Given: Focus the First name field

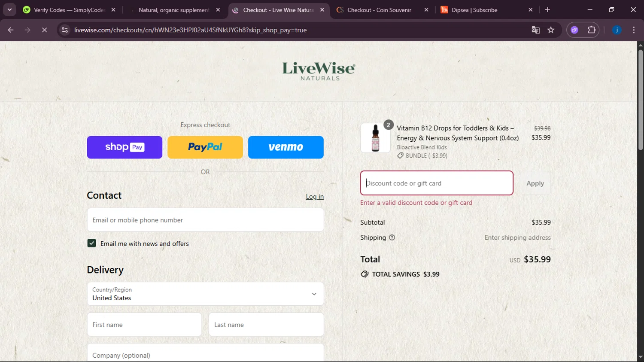Looking at the screenshot, I should tap(144, 325).
